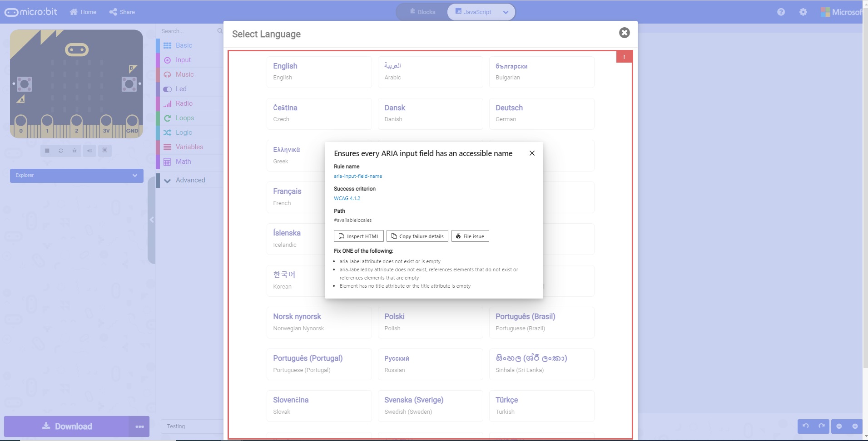Select the Music category
868x441 pixels.
click(x=184, y=74)
